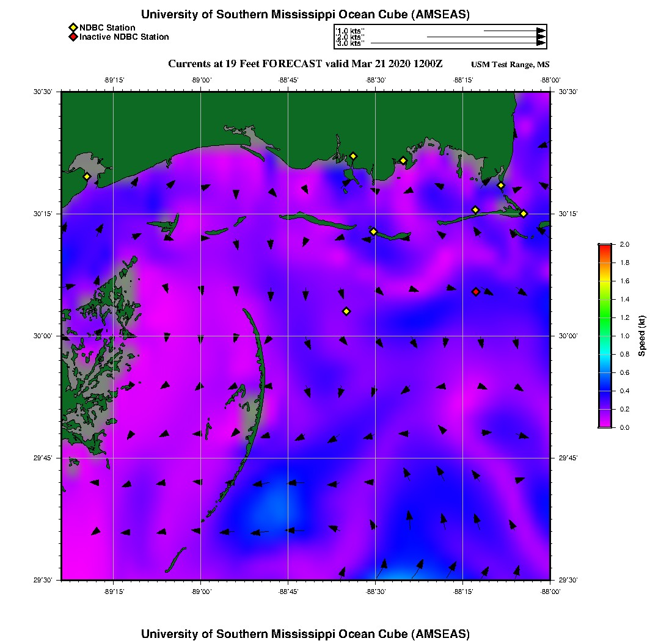
Task: Click the "1.0 kts" scale label
Action: click(x=351, y=31)
